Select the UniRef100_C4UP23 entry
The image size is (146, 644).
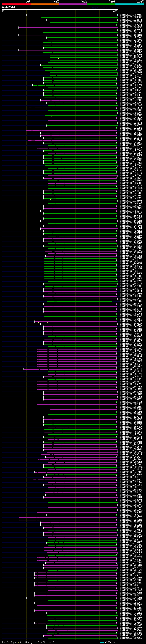coord(131,379)
